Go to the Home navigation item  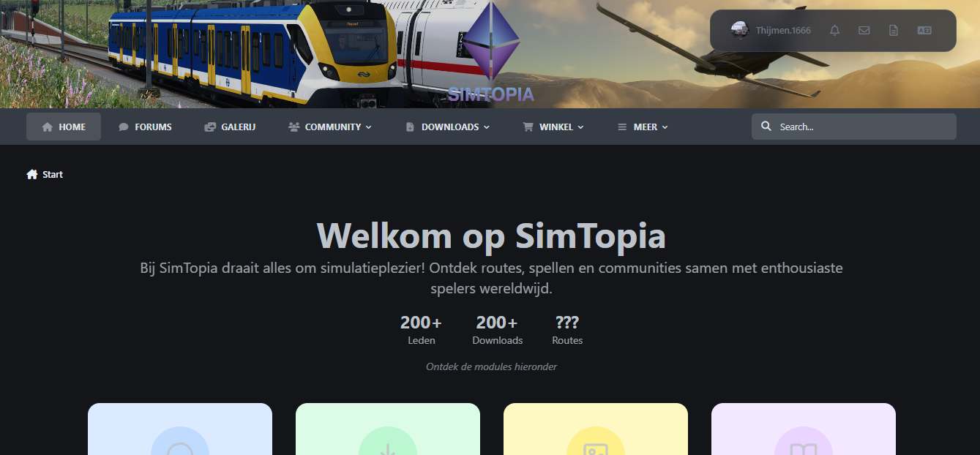coord(64,127)
